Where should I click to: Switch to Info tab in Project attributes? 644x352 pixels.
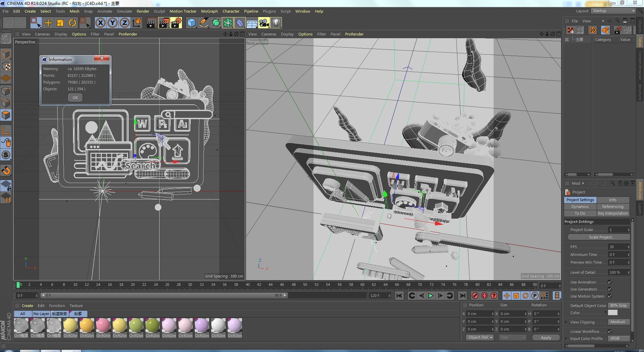612,200
